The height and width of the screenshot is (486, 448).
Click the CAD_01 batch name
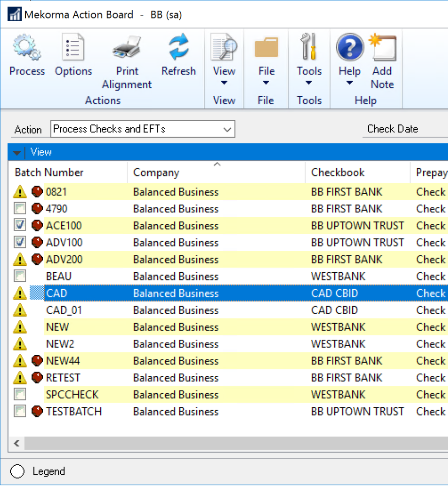64,310
